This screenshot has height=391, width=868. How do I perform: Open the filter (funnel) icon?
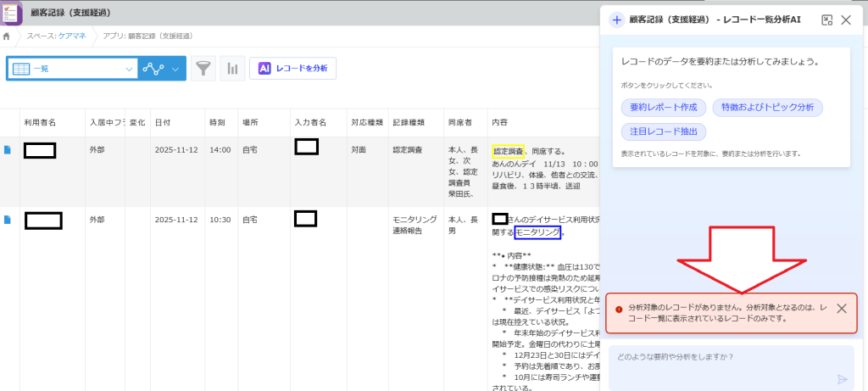click(x=203, y=69)
